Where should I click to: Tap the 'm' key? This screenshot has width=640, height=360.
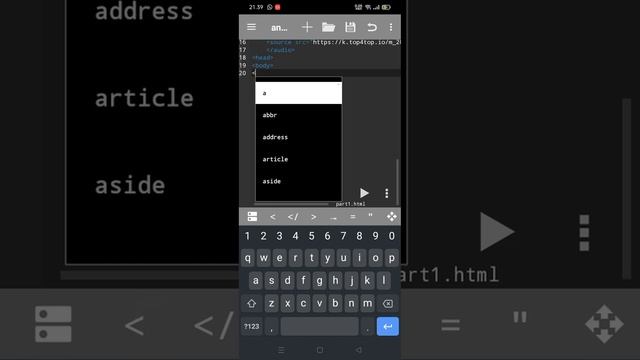click(367, 303)
